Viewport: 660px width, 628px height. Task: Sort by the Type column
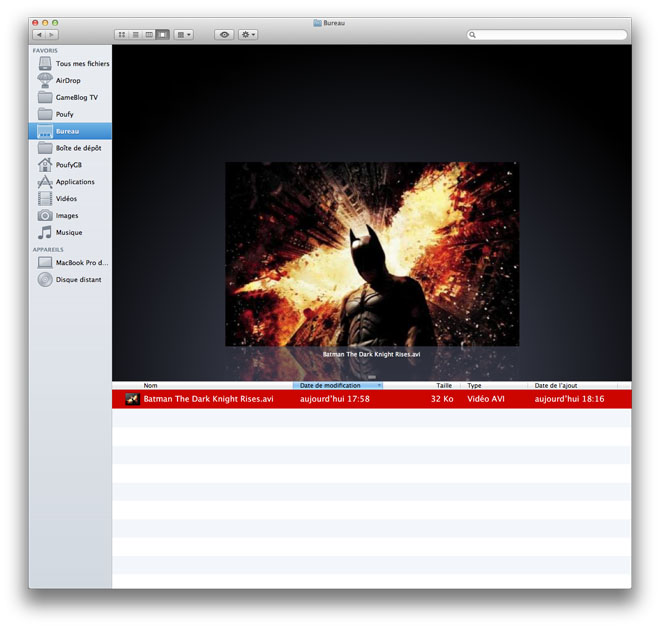[x=474, y=385]
